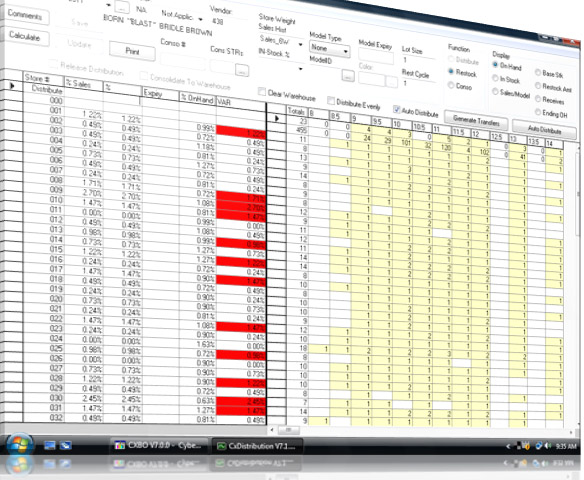This screenshot has width=584, height=480.
Task: Select store 025 row label
Action: tap(56, 348)
